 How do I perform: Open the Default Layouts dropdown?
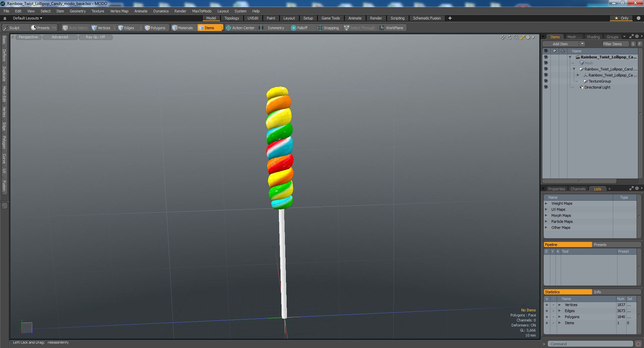28,18
